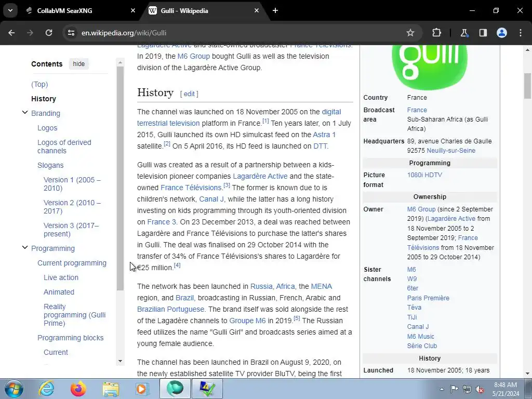Jump to (Top) in contents
Screen dimensions: 532x399
[x=39, y=84]
